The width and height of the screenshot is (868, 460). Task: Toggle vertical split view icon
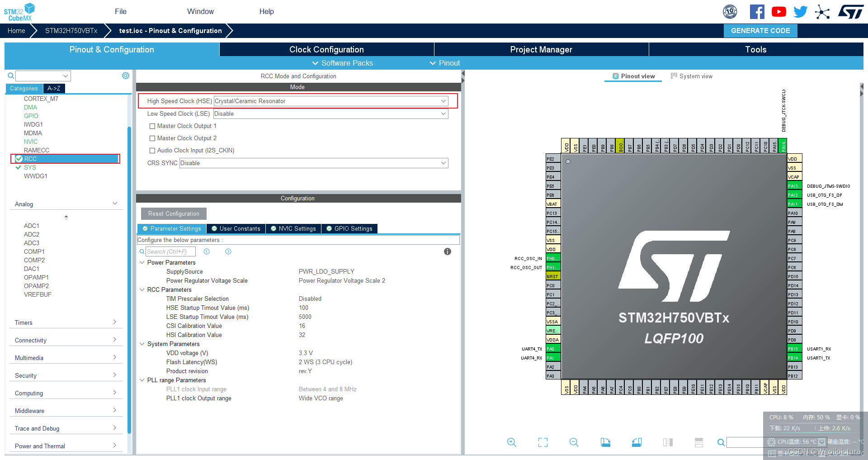coord(668,442)
